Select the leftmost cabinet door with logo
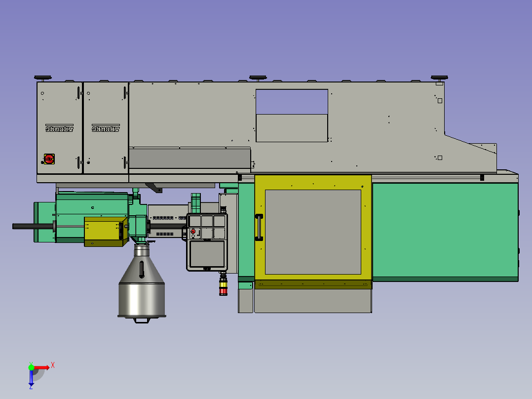 tap(59, 128)
